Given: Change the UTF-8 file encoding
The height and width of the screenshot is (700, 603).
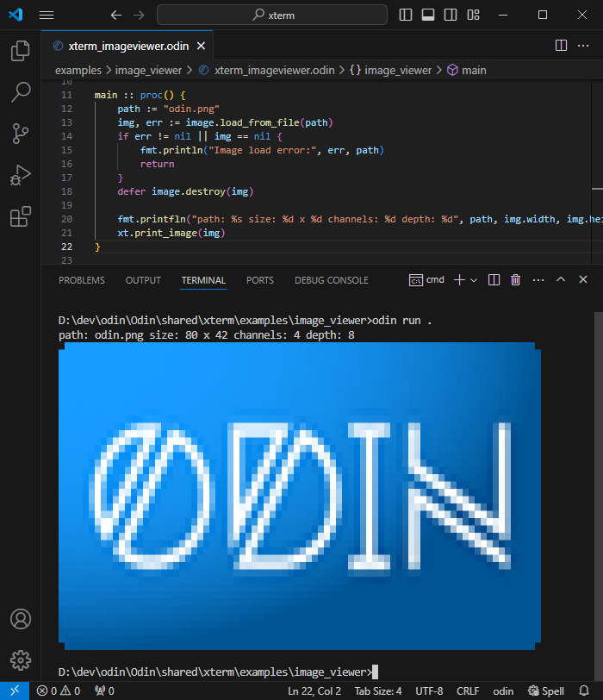Looking at the screenshot, I should [x=429, y=691].
